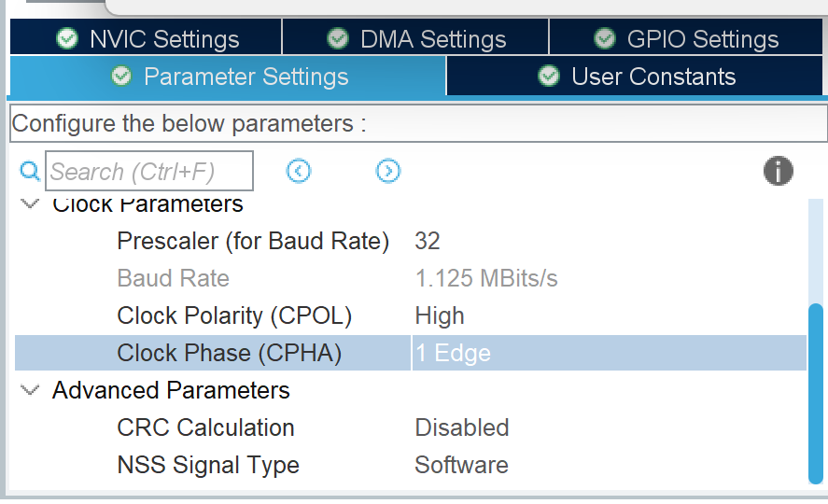
Task: Click green check icon on NVIC Settings
Action: [67, 38]
